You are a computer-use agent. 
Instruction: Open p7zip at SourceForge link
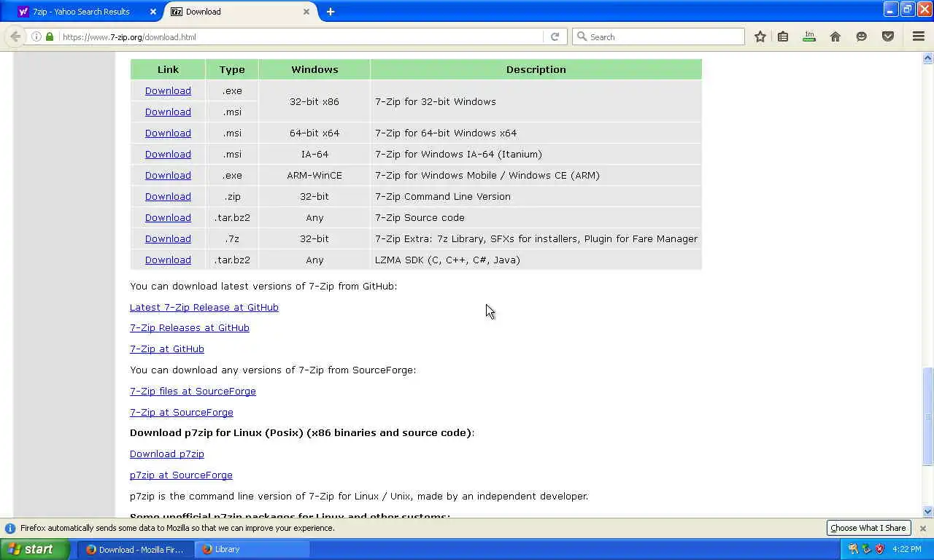pos(181,475)
